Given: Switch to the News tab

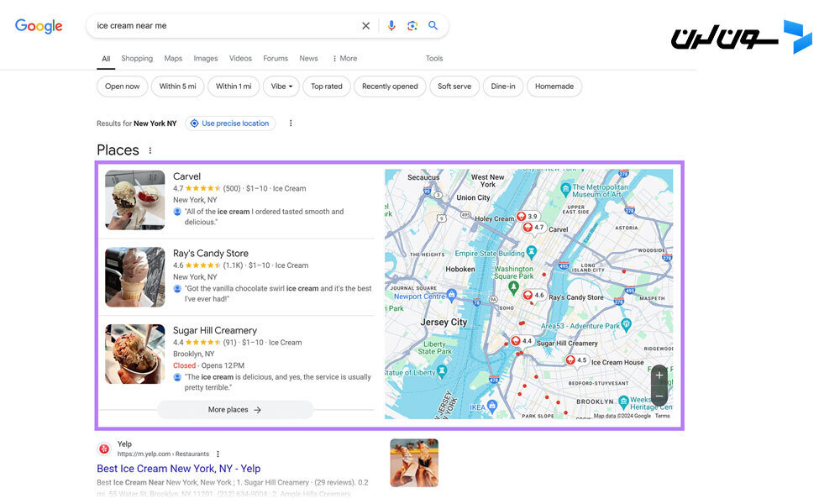Looking at the screenshot, I should (308, 59).
